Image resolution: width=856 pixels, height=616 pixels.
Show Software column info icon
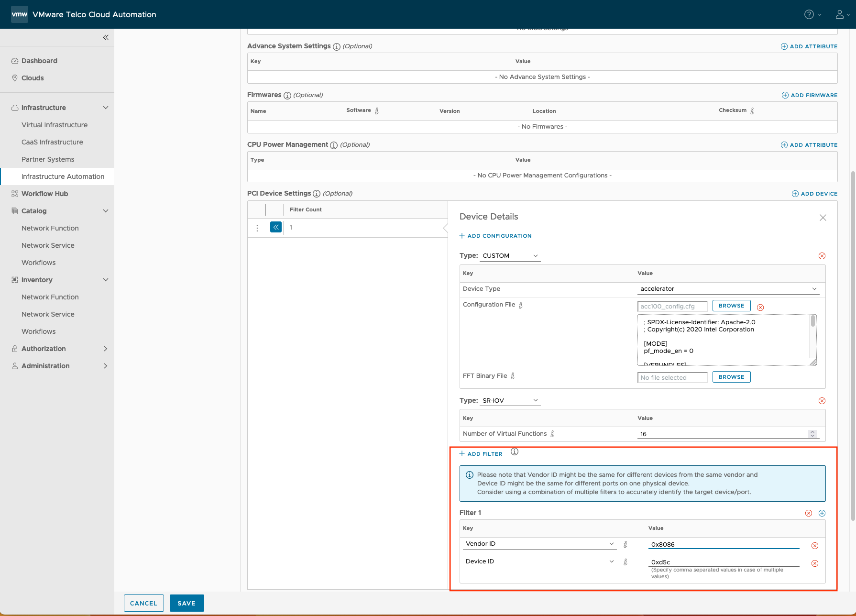377,111
